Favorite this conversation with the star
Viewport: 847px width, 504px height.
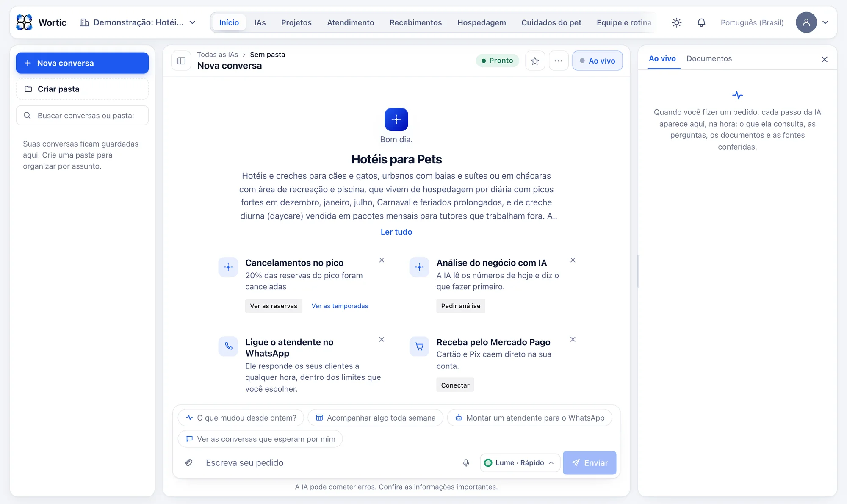click(535, 61)
